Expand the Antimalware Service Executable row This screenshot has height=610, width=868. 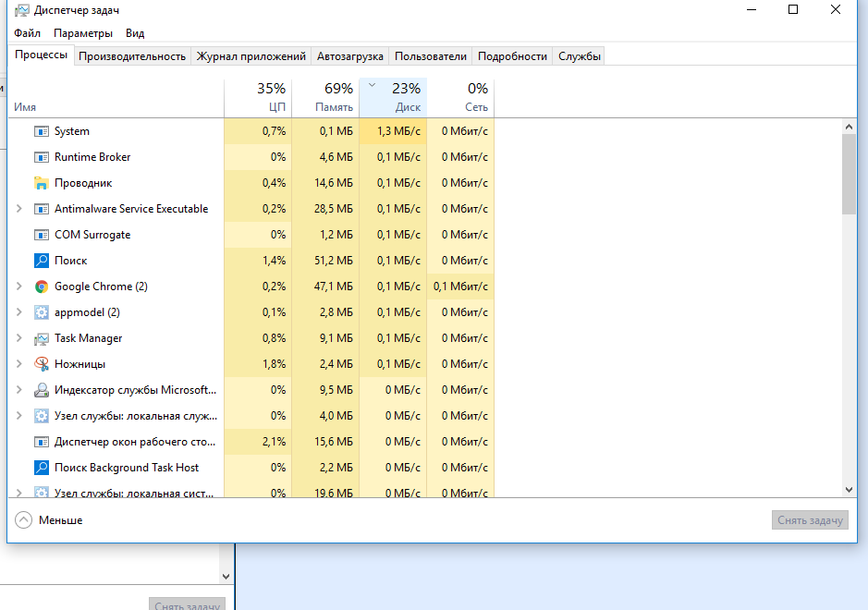tap(18, 209)
